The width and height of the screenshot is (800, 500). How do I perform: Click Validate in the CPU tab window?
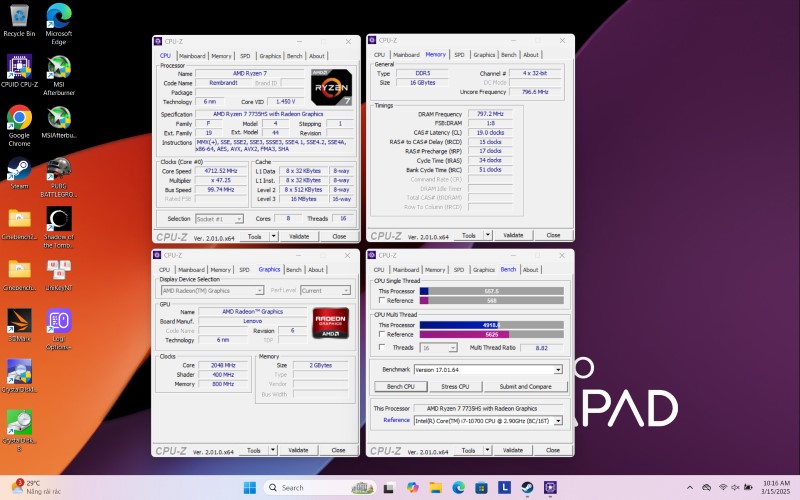(x=299, y=236)
